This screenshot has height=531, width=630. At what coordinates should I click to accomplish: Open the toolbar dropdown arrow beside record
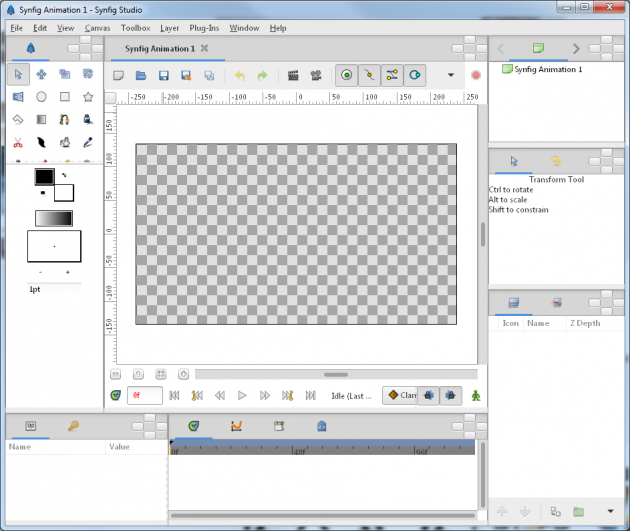click(x=450, y=75)
